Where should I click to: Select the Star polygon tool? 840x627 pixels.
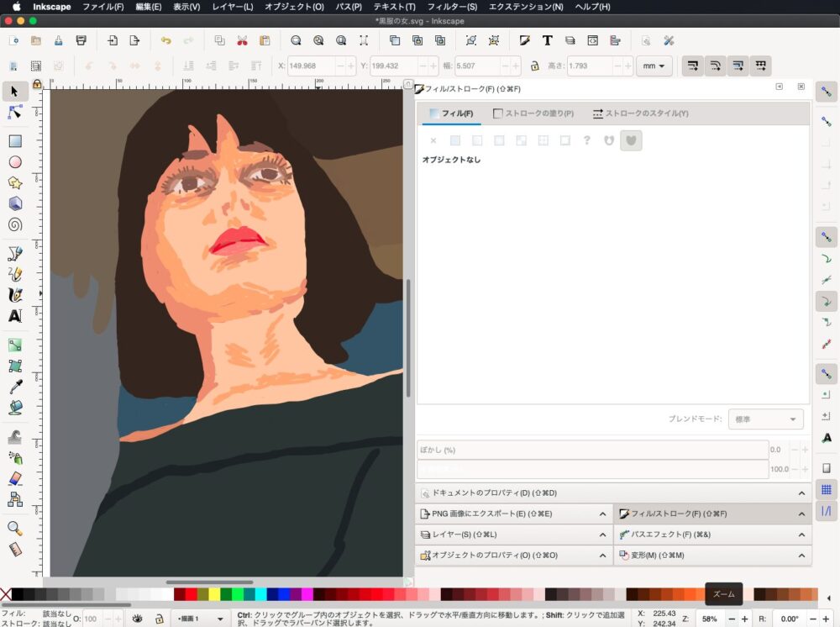(x=14, y=182)
